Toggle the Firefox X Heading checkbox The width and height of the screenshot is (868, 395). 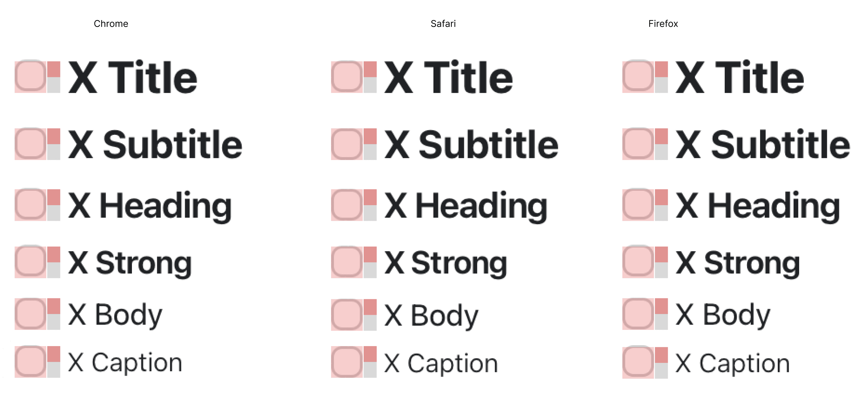[x=638, y=204]
